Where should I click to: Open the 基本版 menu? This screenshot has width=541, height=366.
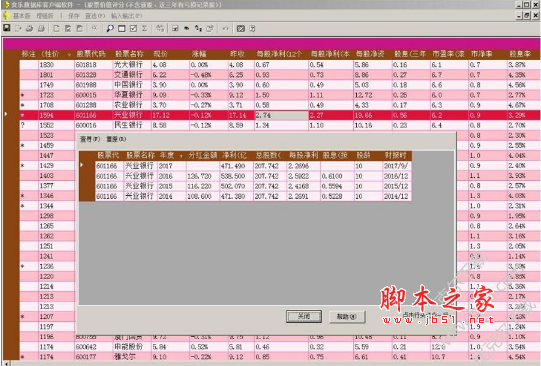(22, 16)
